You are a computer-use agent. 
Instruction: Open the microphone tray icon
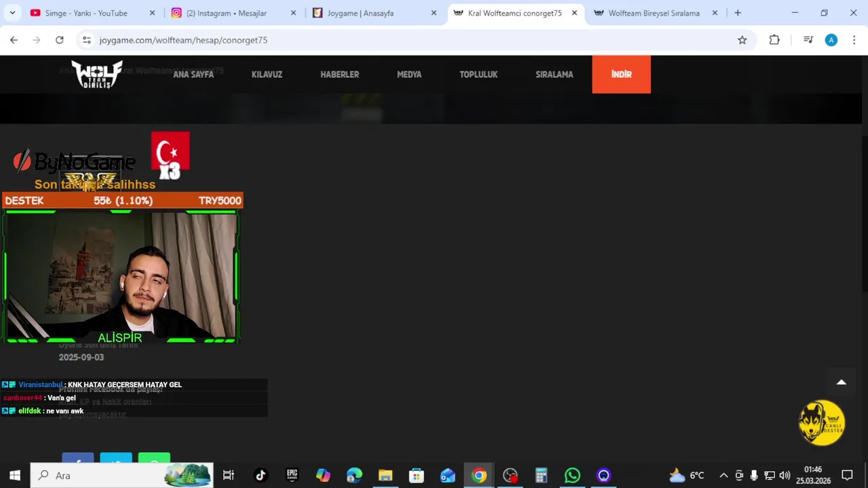(x=754, y=475)
